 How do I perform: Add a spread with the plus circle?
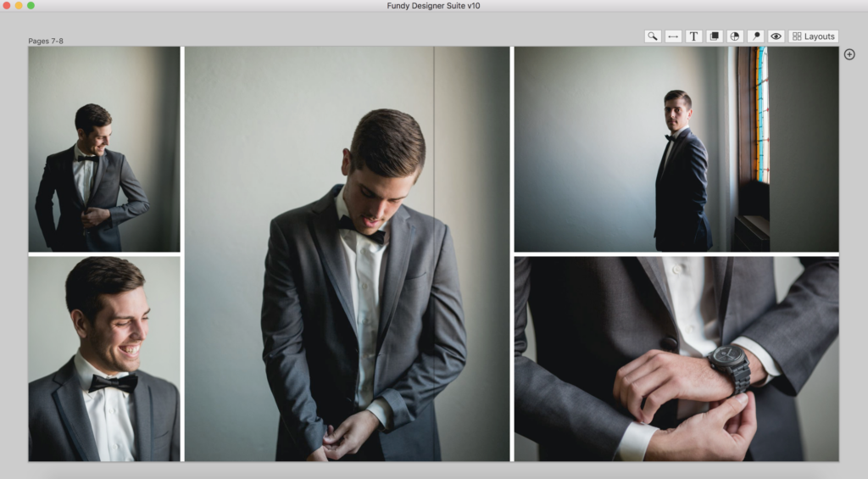pos(849,54)
